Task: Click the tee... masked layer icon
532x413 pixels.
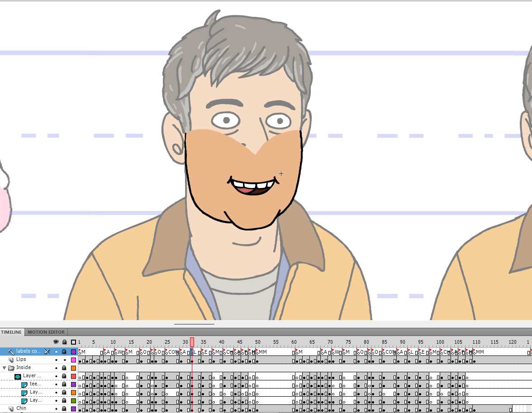Action: 24,384
